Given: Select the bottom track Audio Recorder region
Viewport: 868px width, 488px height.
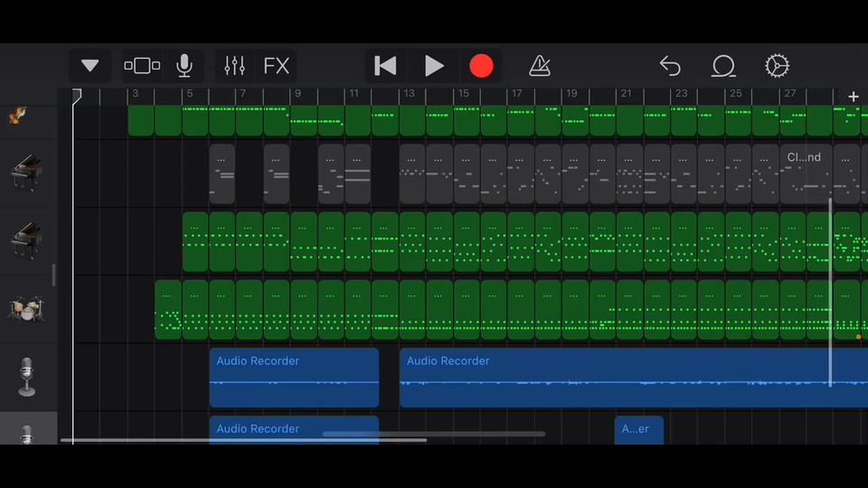Looking at the screenshot, I should tap(294, 430).
